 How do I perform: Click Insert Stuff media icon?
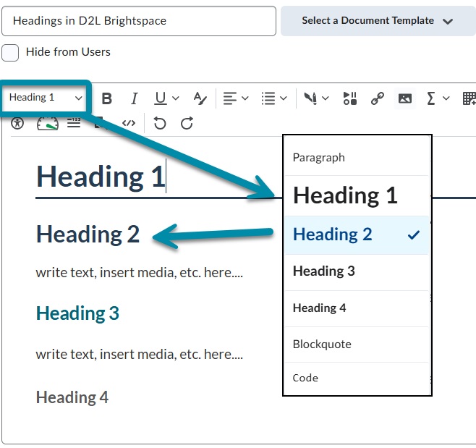coord(350,98)
